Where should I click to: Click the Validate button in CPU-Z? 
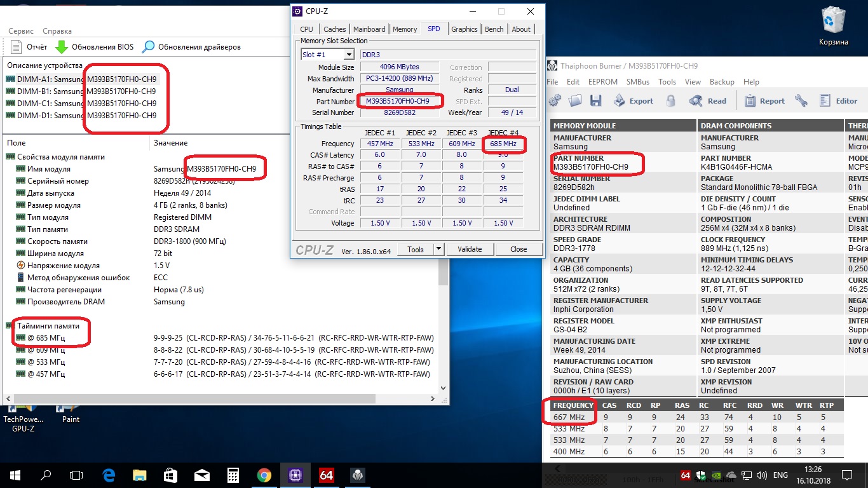pos(470,249)
